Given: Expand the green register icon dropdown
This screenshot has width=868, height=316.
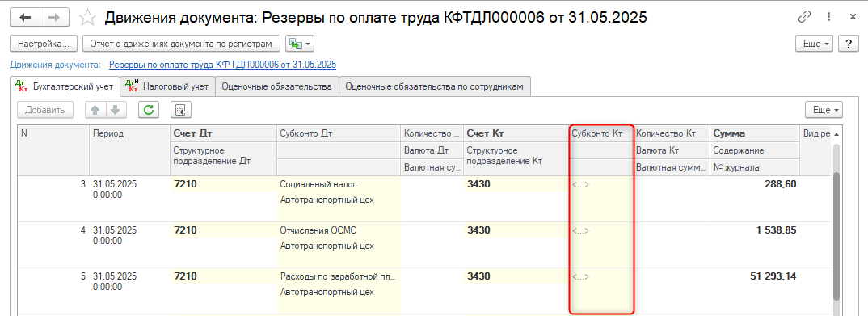Looking at the screenshot, I should [300, 43].
